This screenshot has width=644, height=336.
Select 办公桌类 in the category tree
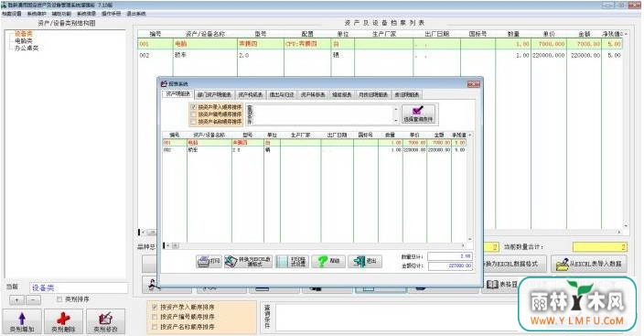tap(27, 48)
